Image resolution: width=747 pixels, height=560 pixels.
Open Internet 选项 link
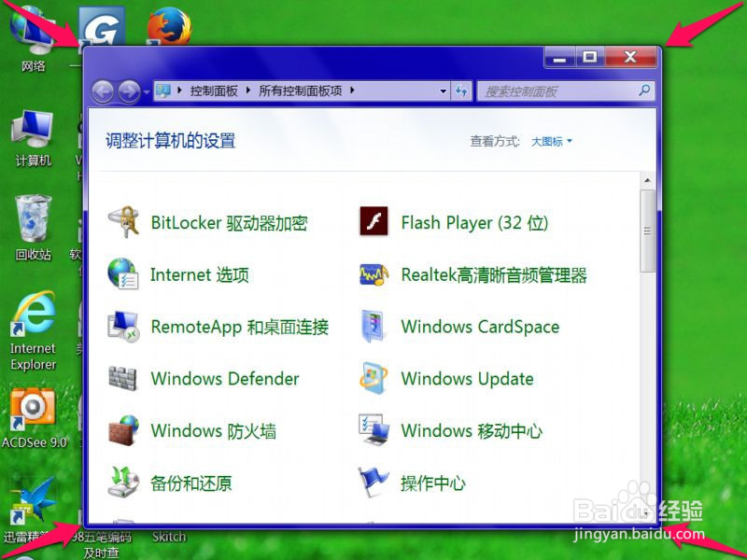point(200,274)
